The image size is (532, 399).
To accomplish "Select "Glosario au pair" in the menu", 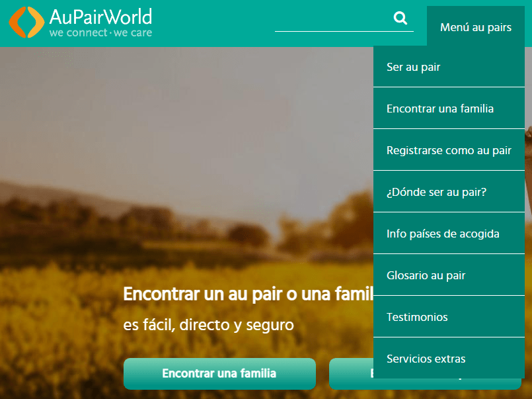I will click(x=426, y=275).
